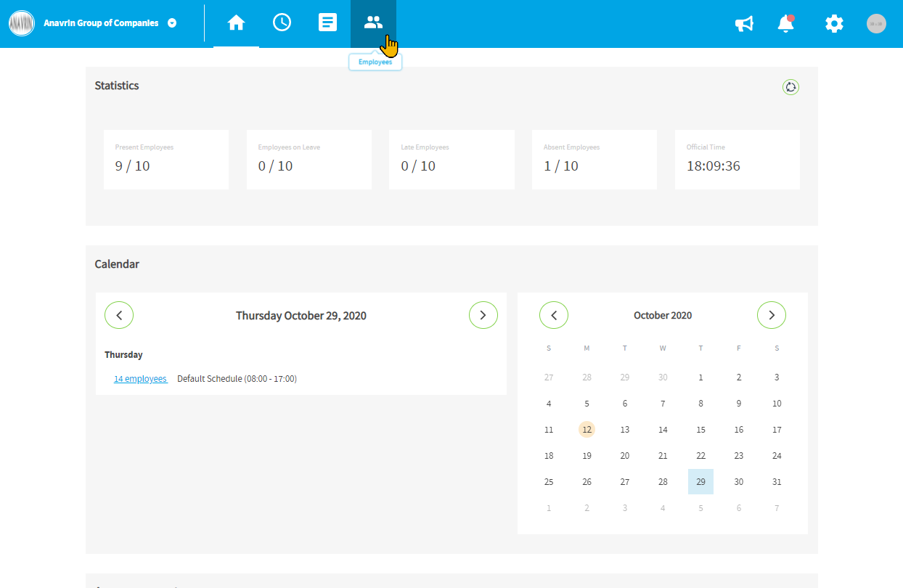
Task: Open announcements megaphone icon
Action: [744, 24]
